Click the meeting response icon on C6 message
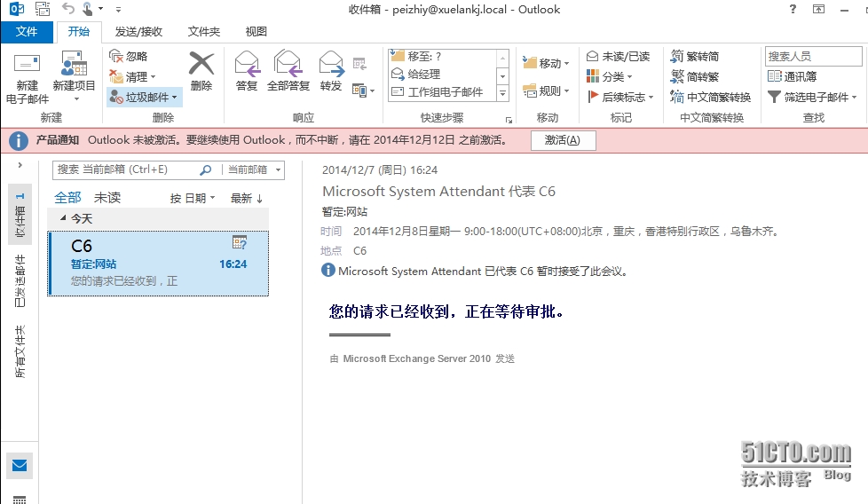This screenshot has width=868, height=504. click(239, 242)
